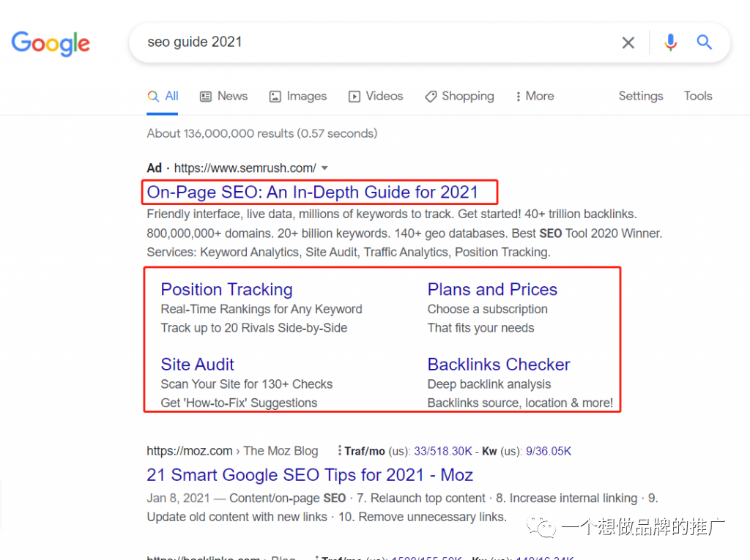The width and height of the screenshot is (750, 560).
Task: Switch to the Videos tab
Action: pyautogui.click(x=376, y=96)
